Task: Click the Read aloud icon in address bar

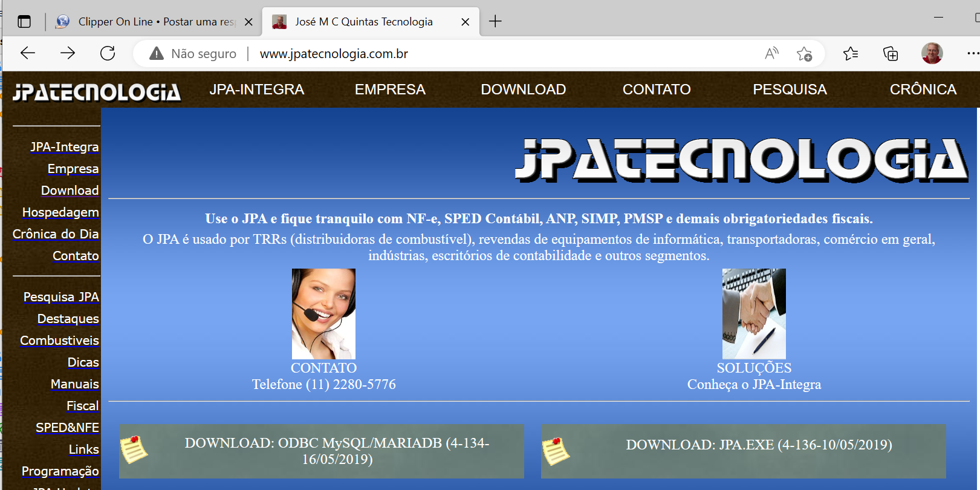Action: pos(771,53)
